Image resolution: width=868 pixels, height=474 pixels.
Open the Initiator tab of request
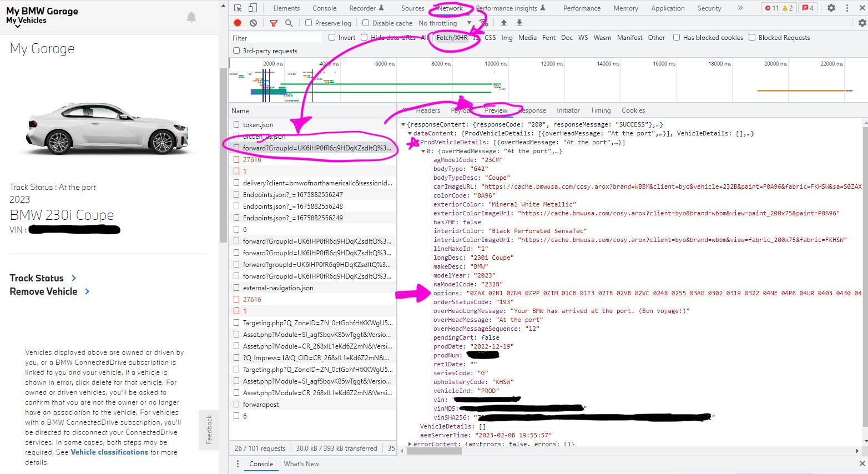tap(568, 110)
